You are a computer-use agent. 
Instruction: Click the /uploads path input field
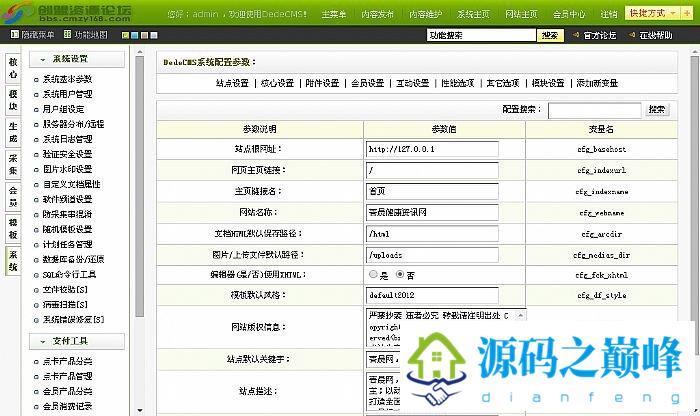point(432,255)
